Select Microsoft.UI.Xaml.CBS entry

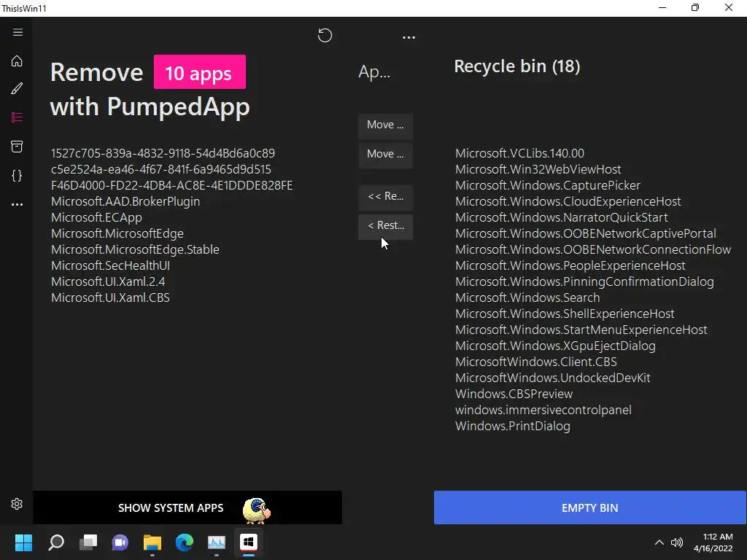[110, 297]
